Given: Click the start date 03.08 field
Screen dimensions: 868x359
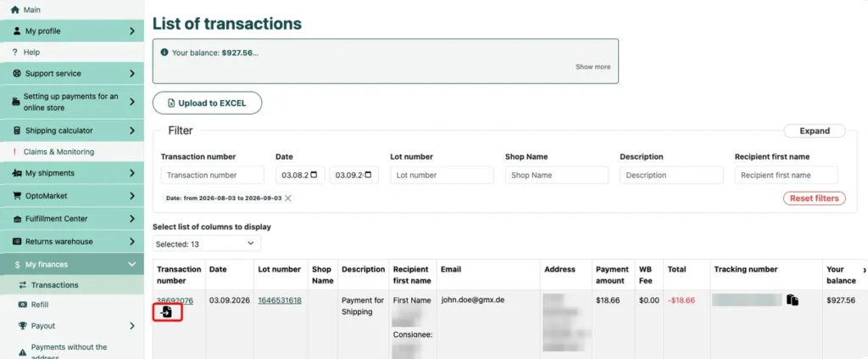Looking at the screenshot, I should [x=301, y=175].
